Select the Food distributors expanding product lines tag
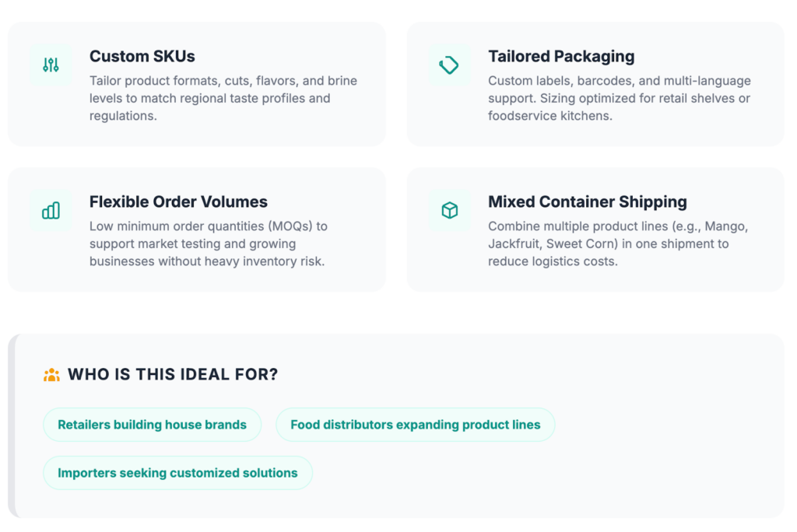 pos(415,425)
